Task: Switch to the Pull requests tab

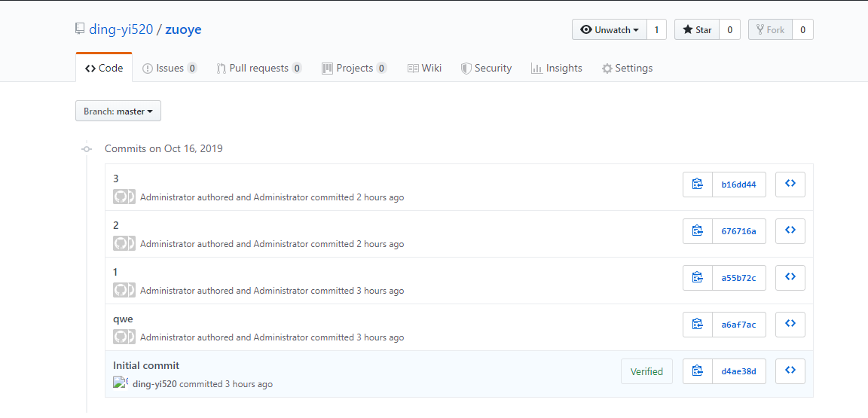Action: [x=258, y=69]
